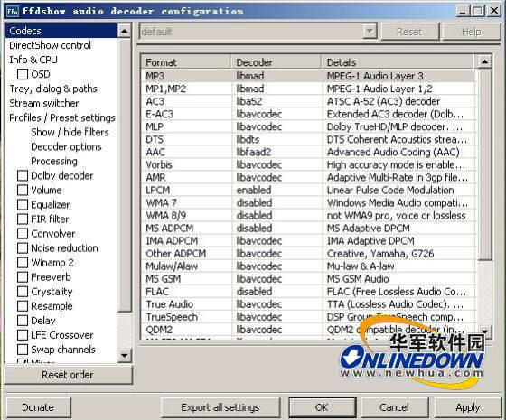Click disabled value for MS ADPCM
Viewport: 506px width, 420px height.
click(x=254, y=228)
